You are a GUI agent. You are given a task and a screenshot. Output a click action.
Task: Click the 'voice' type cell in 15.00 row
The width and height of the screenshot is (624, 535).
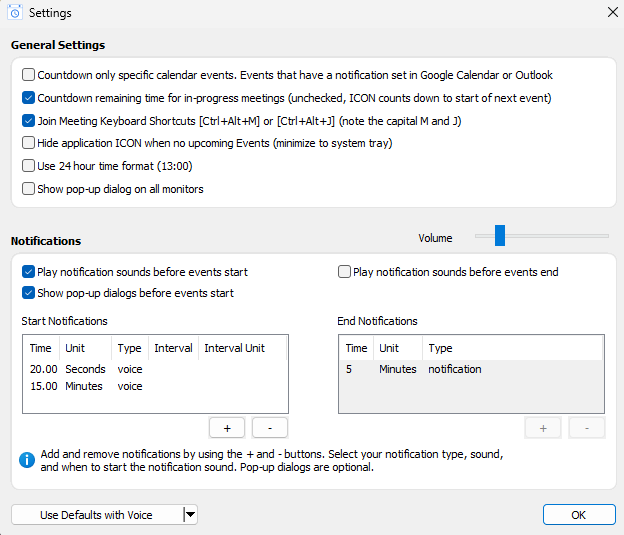[130, 386]
